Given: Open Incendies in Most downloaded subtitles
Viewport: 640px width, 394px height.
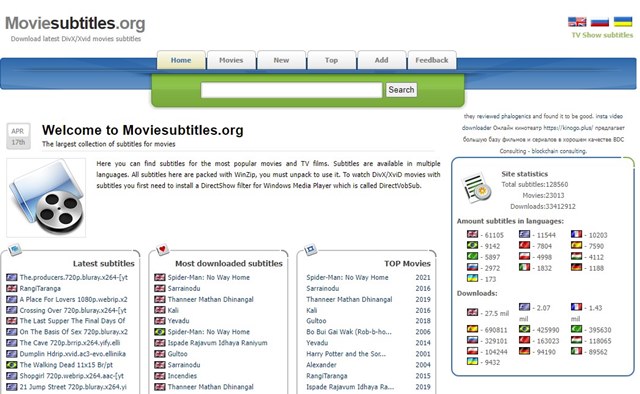Looking at the screenshot, I should [182, 376].
